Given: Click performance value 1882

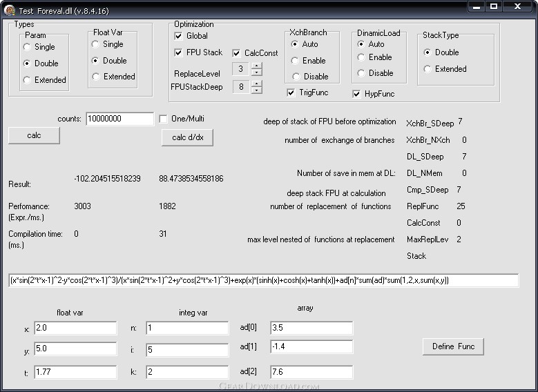Looking at the screenshot, I should (167, 206).
